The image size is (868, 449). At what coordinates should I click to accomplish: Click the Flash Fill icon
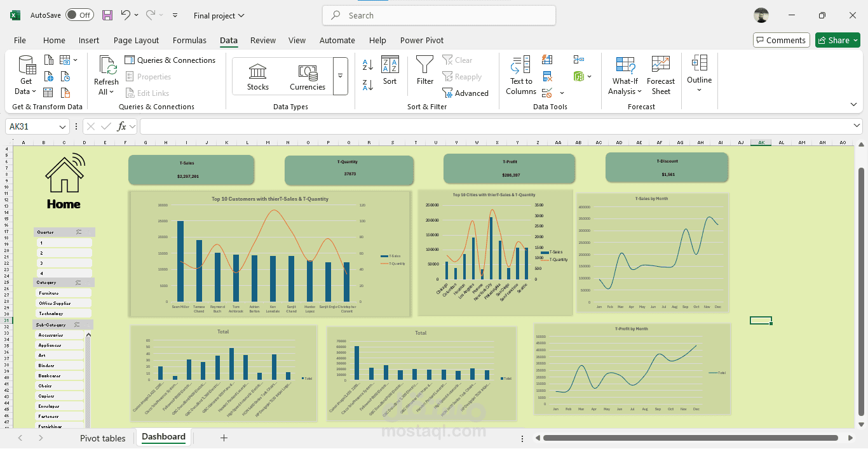547,60
